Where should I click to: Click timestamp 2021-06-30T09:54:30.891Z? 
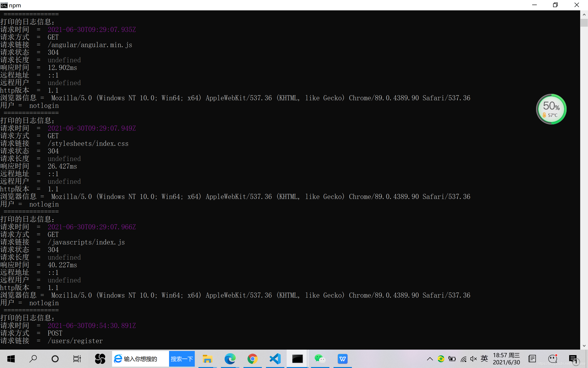[92, 326]
